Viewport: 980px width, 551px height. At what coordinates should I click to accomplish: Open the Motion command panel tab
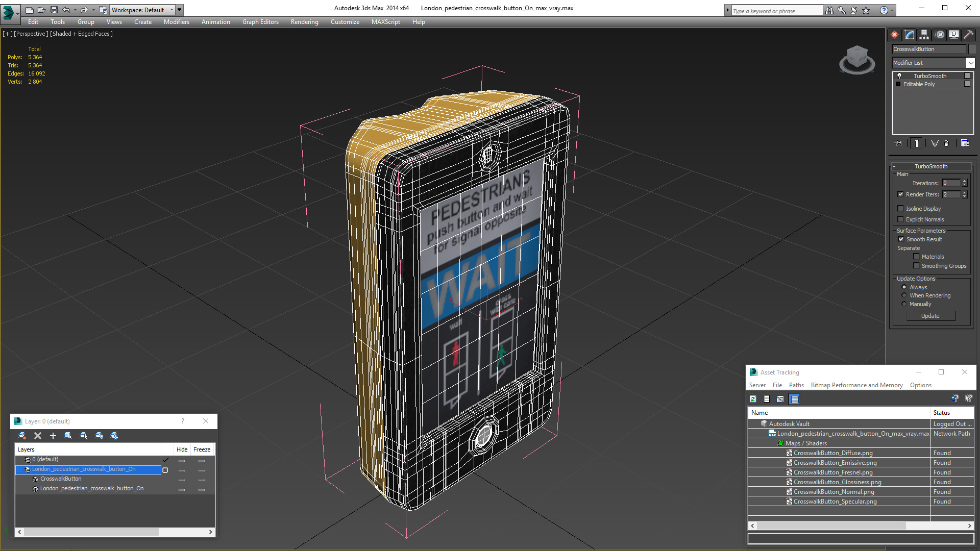940,35
